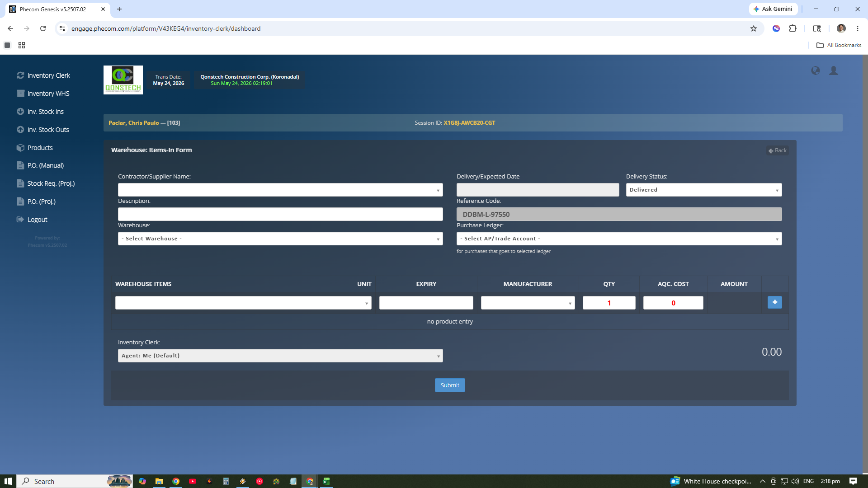This screenshot has height=488, width=868.
Task: Expand the Warehouse Items product dropdown
Action: click(x=243, y=303)
